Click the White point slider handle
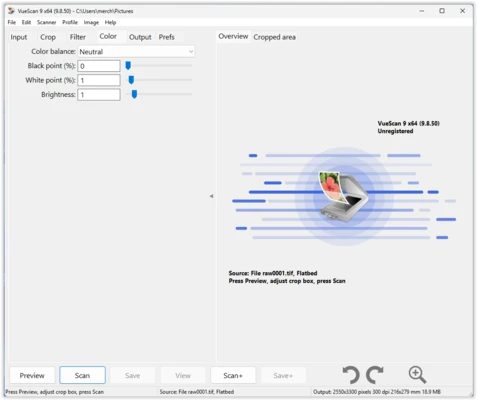The height and width of the screenshot is (400, 477). point(131,80)
